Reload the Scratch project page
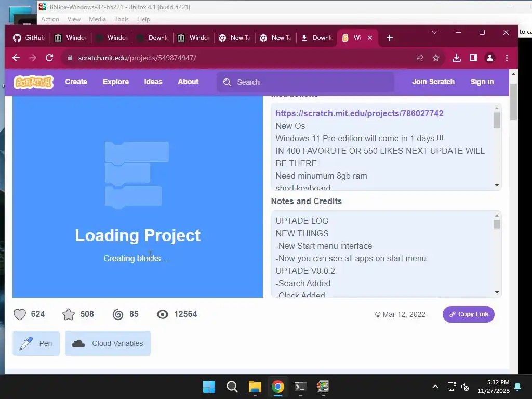 coord(49,58)
